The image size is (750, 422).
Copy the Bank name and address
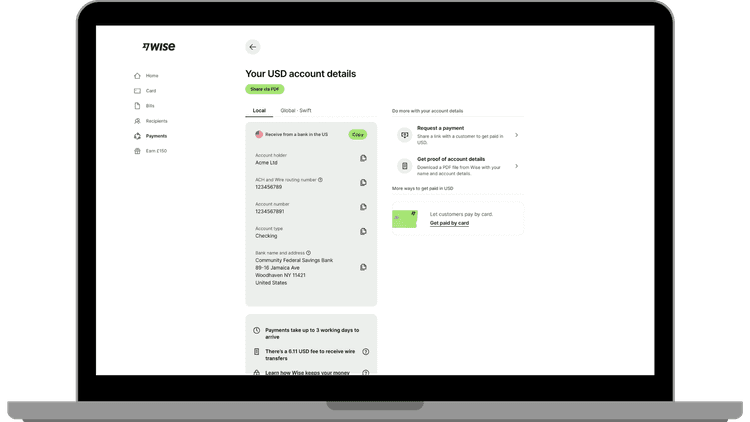point(363,267)
